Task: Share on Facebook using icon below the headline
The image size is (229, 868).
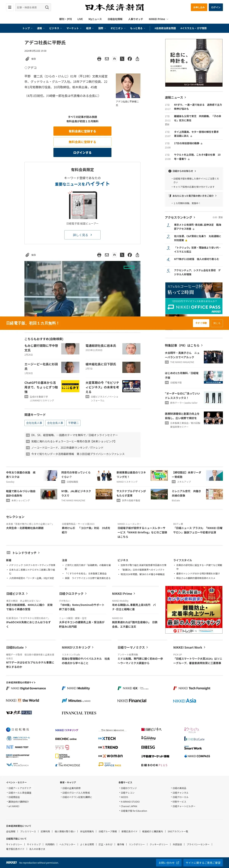Action: (x=130, y=59)
